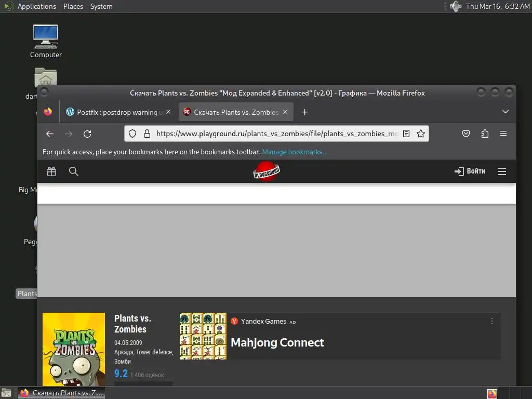
Task: Open a new tab with the plus button
Action: [x=304, y=112]
